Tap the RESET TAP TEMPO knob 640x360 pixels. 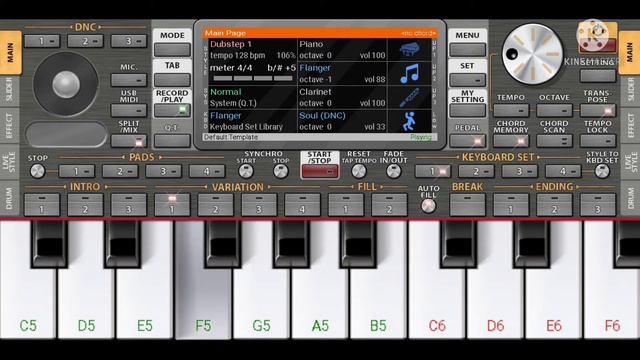(359, 171)
